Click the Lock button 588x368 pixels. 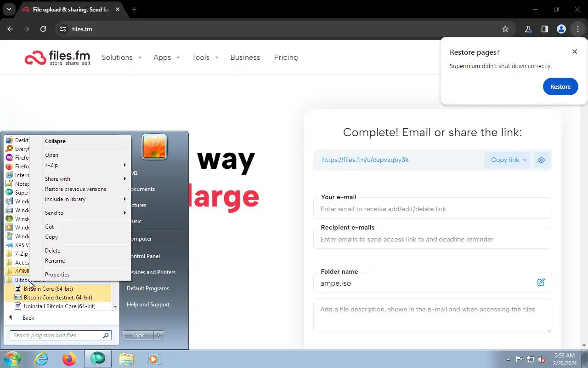coord(138,335)
